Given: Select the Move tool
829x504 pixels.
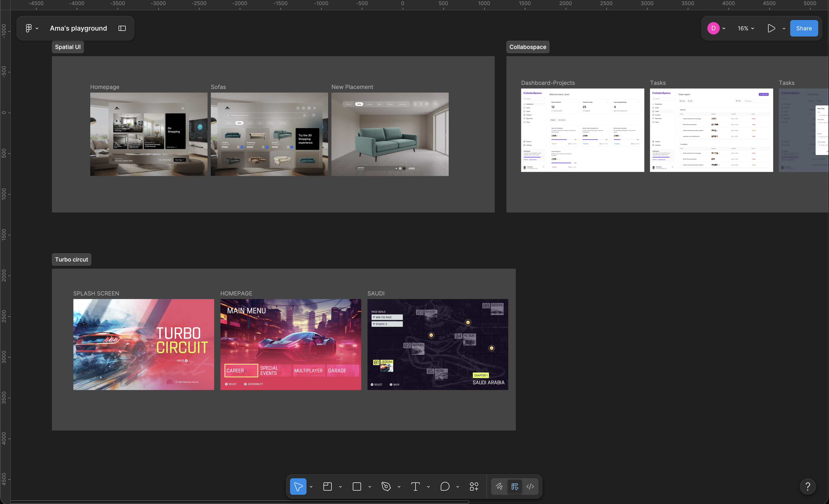Looking at the screenshot, I should pyautogui.click(x=298, y=486).
